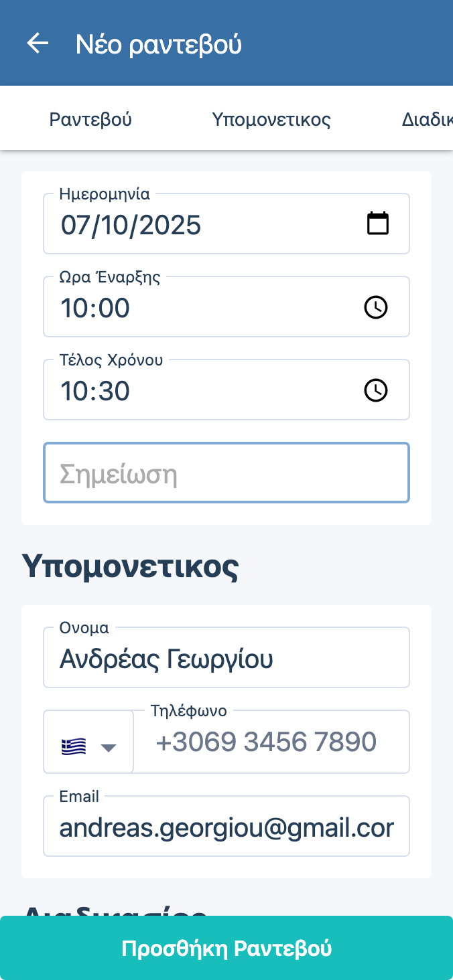Screen dimensions: 453x980
Task: Focus the Email input field
Action: point(226,828)
